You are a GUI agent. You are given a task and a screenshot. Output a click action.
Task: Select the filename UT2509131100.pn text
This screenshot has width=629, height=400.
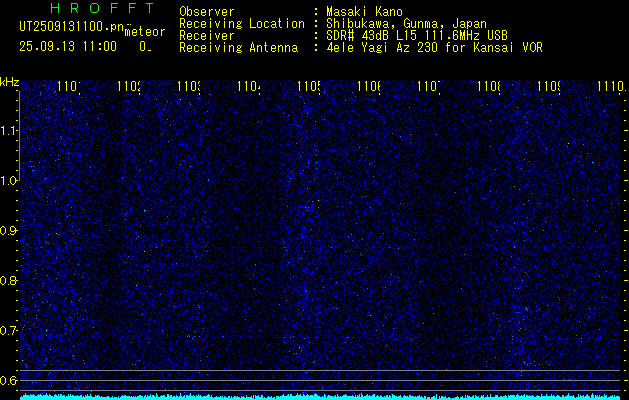[72, 26]
